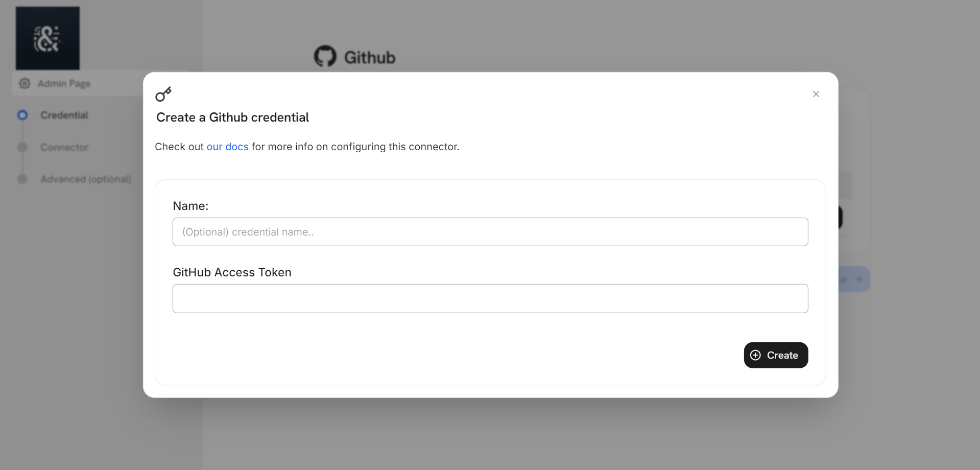Open the 'our docs' link
Image resolution: width=980 pixels, height=470 pixels.
(227, 147)
